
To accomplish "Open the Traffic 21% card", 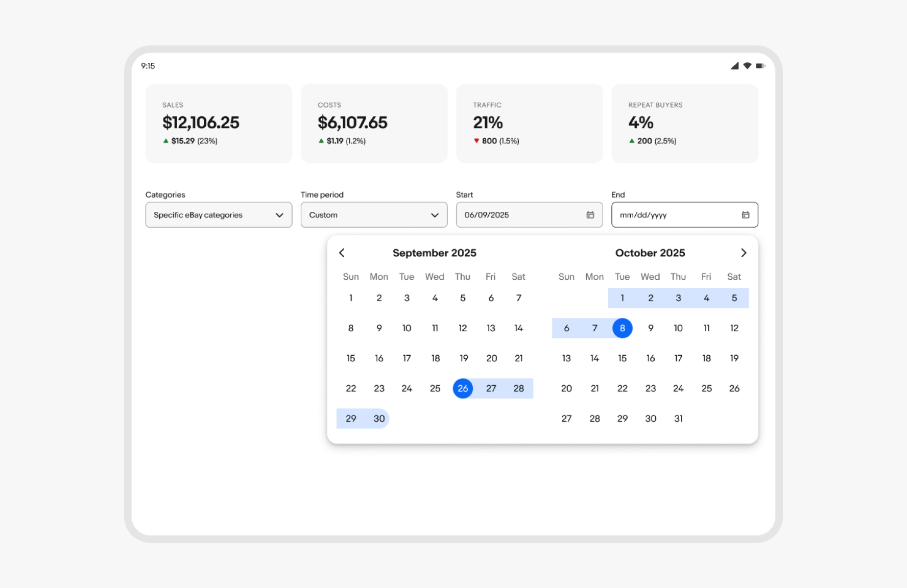I will click(x=529, y=124).
